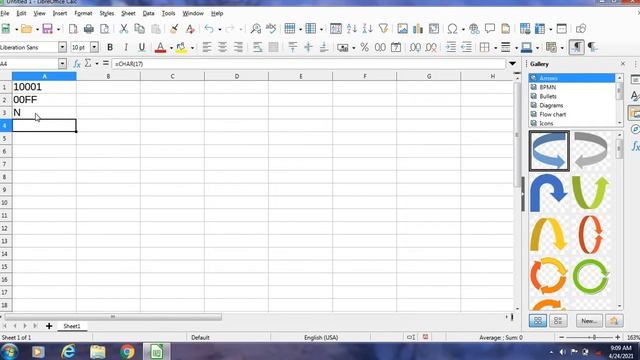Viewport: 640px width, 360px height.
Task: Click the Copy icon
Action: (x=140, y=29)
